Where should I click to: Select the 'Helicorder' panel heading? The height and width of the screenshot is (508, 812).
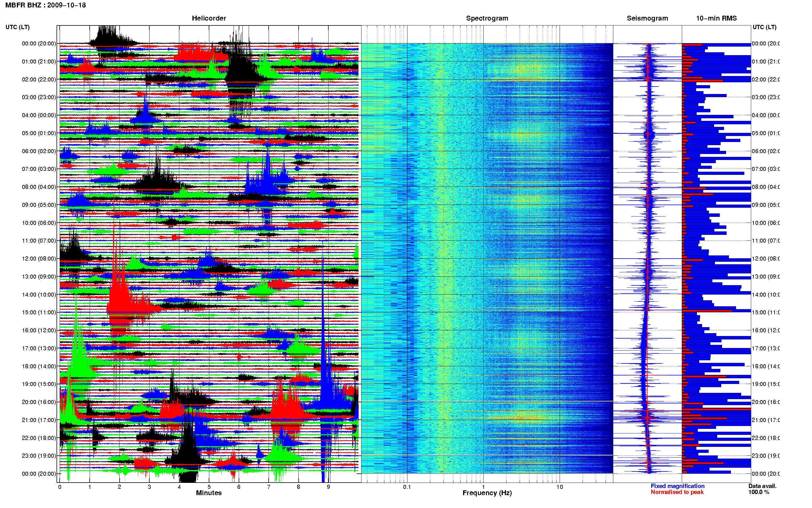coord(209,18)
